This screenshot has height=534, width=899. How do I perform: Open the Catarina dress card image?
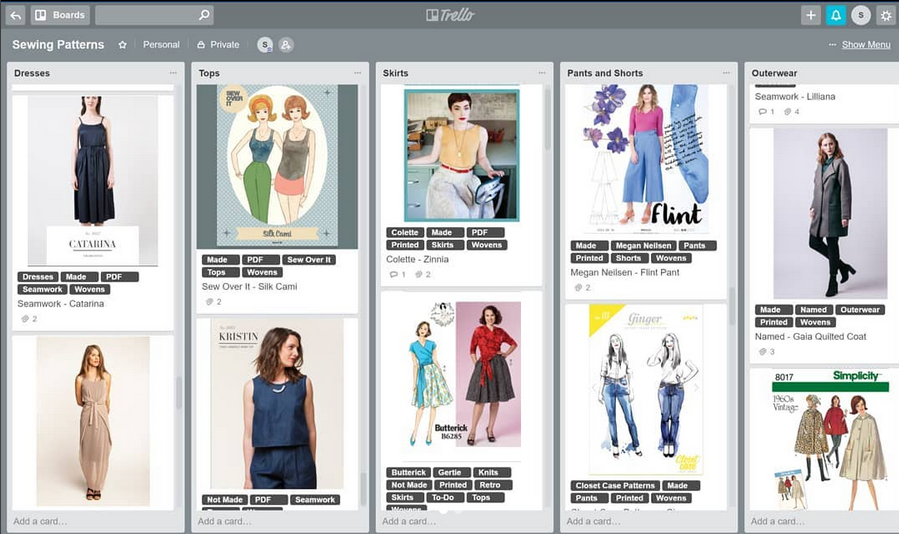pos(93,180)
